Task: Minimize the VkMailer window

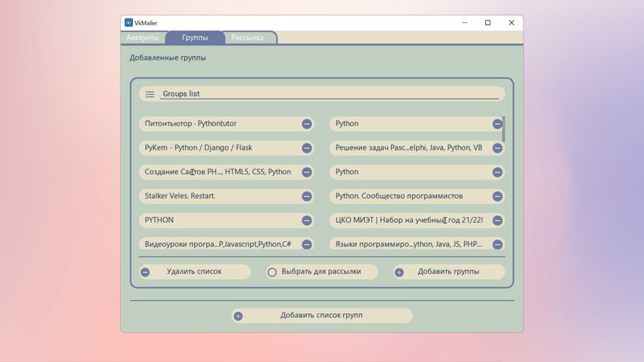Action: 464,23
